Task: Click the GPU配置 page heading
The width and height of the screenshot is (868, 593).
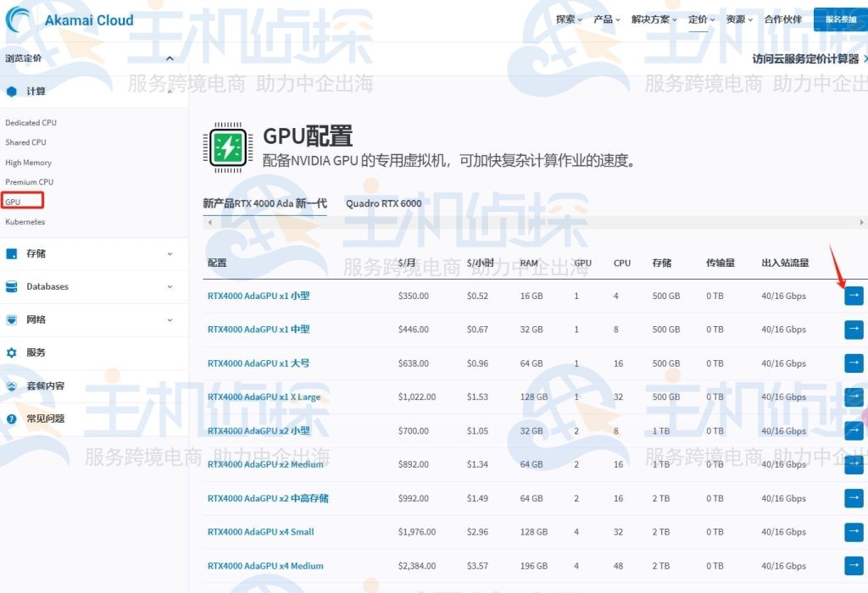Action: click(308, 136)
